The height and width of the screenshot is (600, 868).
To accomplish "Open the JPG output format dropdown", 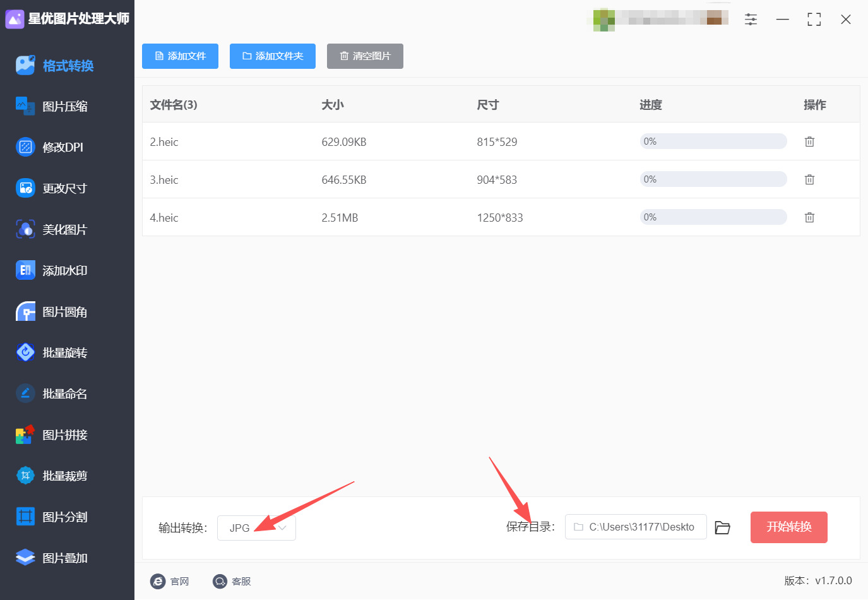I will click(x=256, y=528).
